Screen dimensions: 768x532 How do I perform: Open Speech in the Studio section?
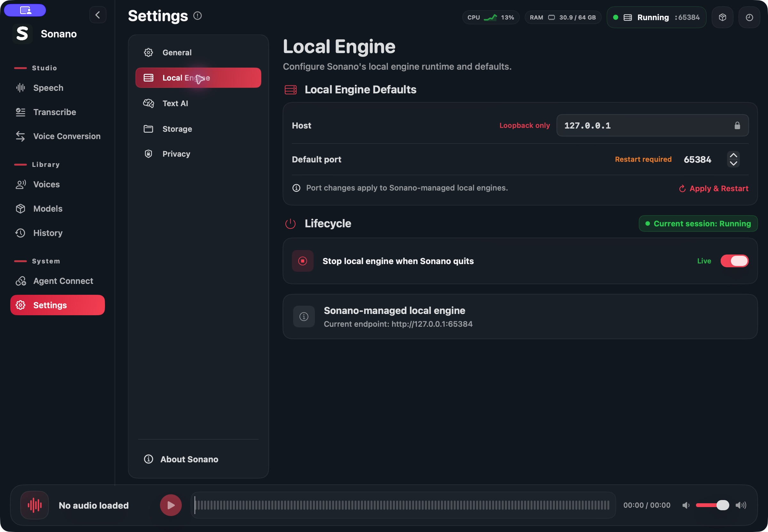pos(57,88)
